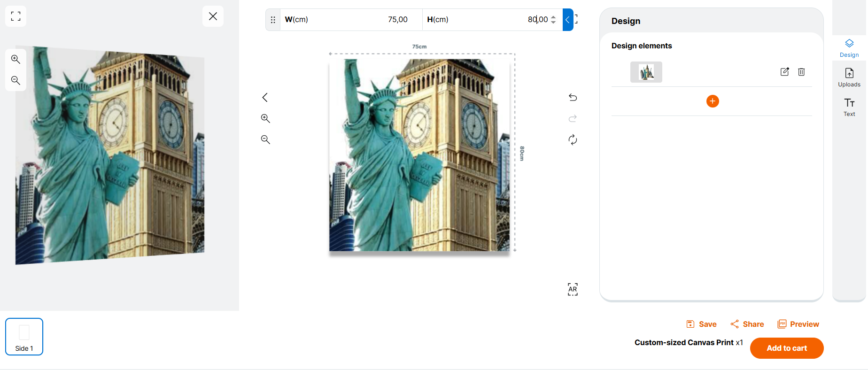
Task: Zoom out on the canvas editor
Action: 265,139
